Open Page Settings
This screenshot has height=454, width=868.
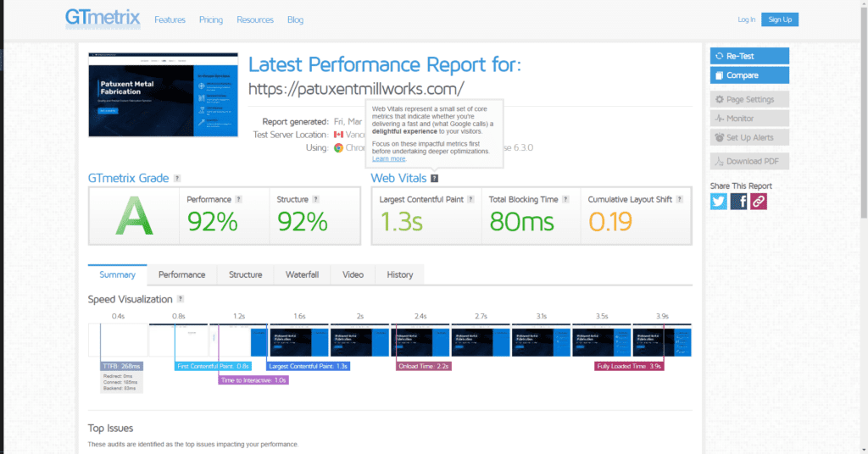point(749,100)
